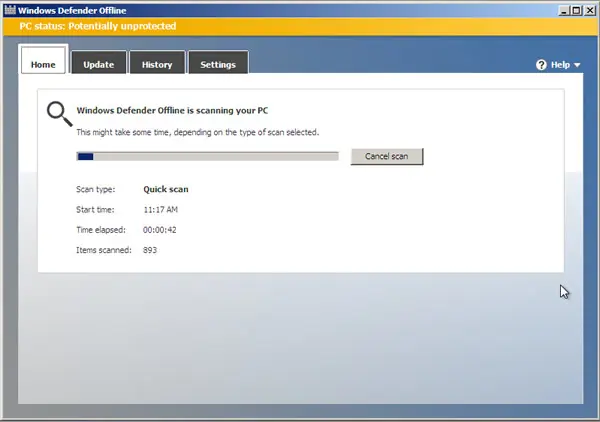600x422 pixels.
Task: Click the 11:17 AM start time value
Action: coord(161,210)
